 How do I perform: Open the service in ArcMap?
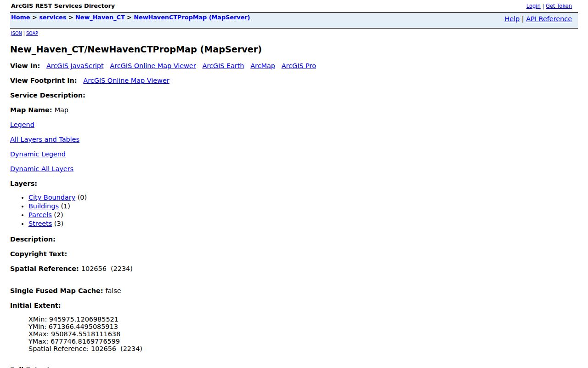click(263, 66)
